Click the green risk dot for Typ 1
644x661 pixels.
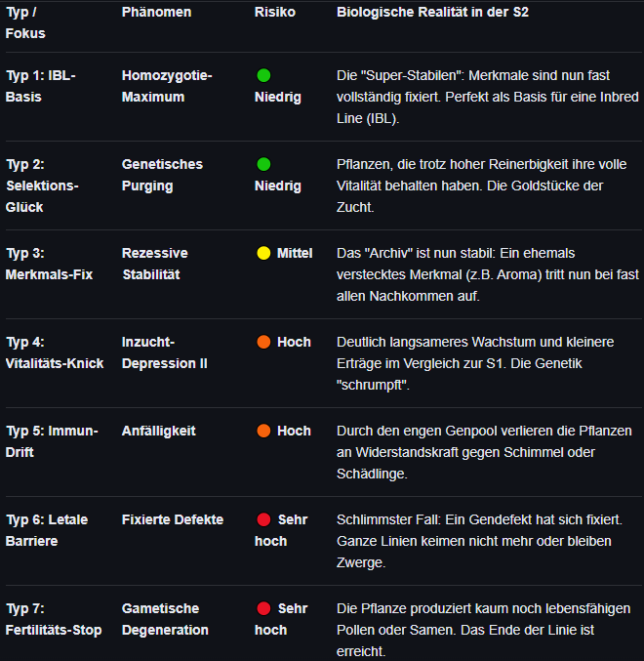coord(263,75)
